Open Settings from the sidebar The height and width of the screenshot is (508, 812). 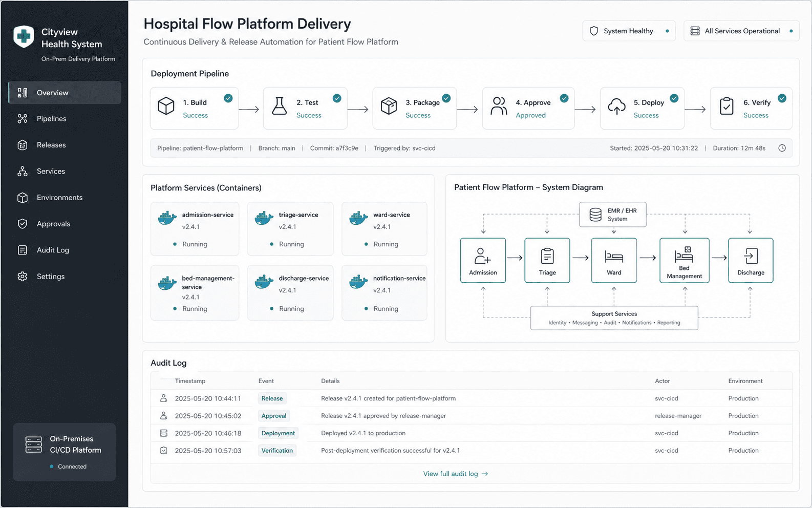tap(50, 277)
